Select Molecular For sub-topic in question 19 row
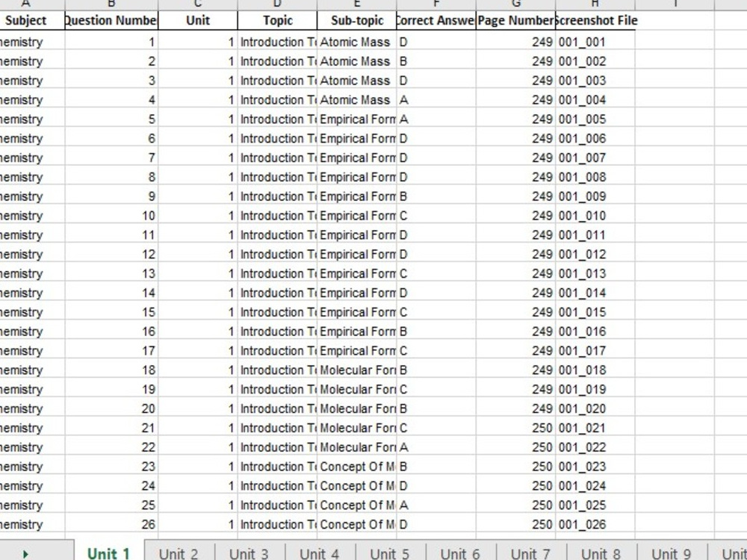The height and width of the screenshot is (560, 747). coord(357,389)
